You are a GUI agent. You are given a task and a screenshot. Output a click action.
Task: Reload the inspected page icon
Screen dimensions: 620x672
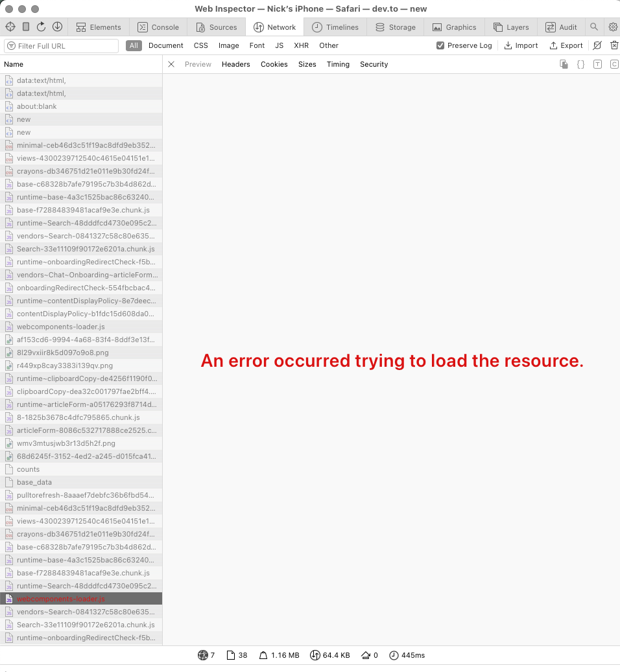coord(41,27)
